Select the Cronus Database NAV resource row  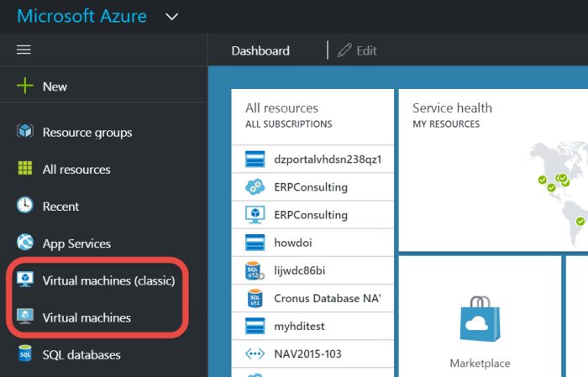(x=312, y=298)
